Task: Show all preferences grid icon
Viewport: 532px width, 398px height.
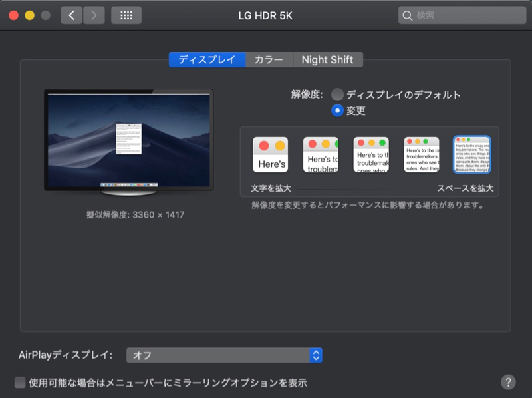Action: 126,15
